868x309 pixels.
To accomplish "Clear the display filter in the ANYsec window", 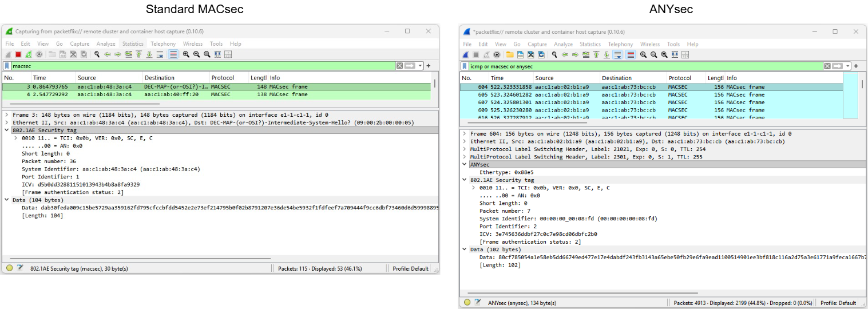I will [x=827, y=66].
